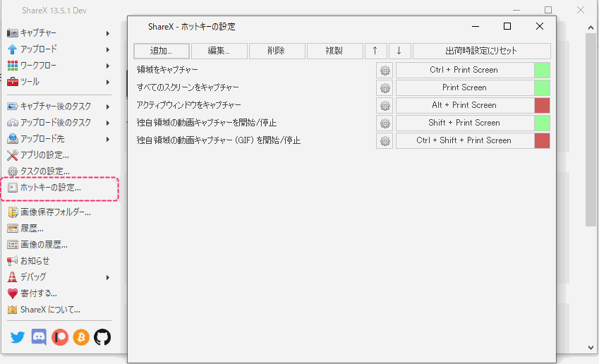Open the Bitcoin donation icon
Viewport: 599px width, 364px height.
pyautogui.click(x=81, y=337)
